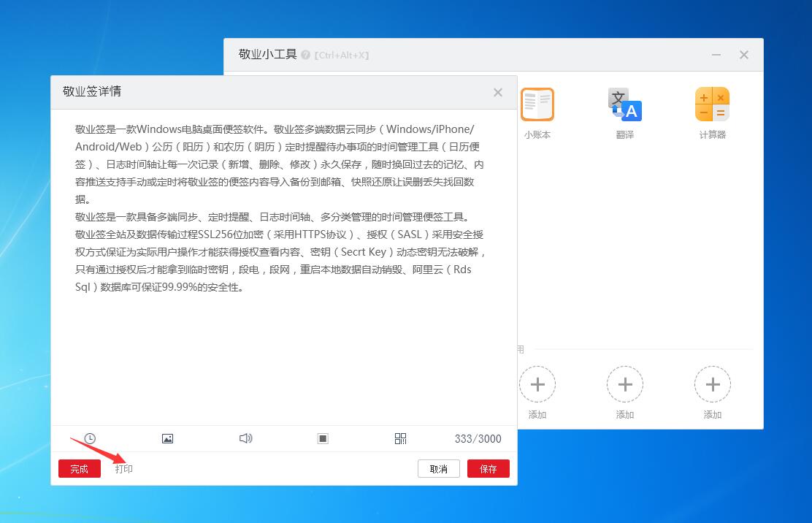
Task: Close the 敬业小工具 window
Action: [x=744, y=55]
